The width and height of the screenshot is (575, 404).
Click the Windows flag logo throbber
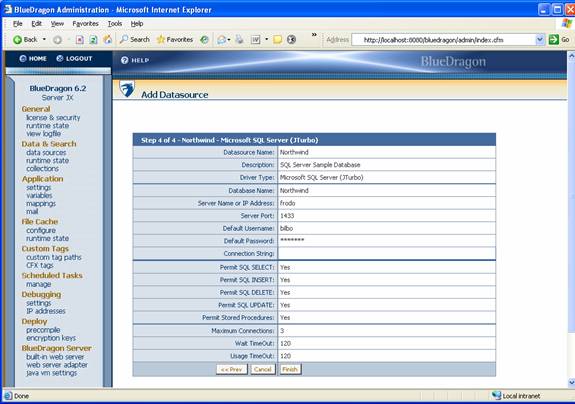[567, 24]
